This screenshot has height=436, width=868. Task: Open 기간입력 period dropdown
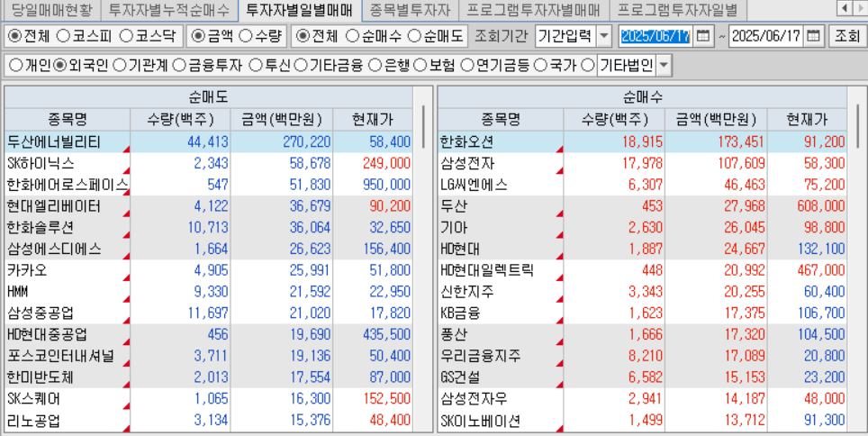click(604, 37)
